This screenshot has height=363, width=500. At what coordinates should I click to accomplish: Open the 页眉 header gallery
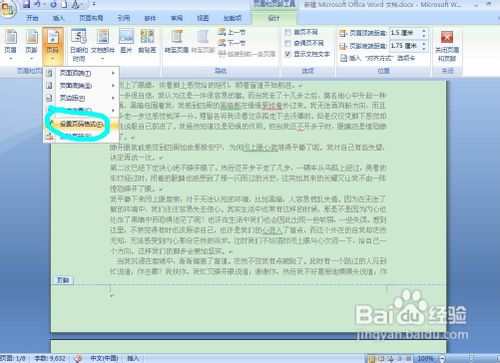coord(11,45)
